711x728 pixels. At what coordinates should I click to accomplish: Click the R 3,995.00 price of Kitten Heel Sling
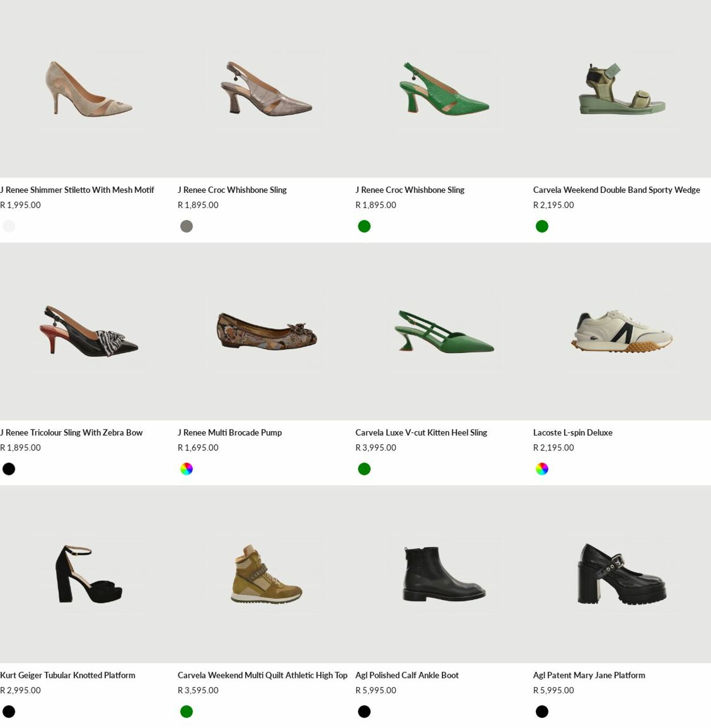tap(376, 448)
